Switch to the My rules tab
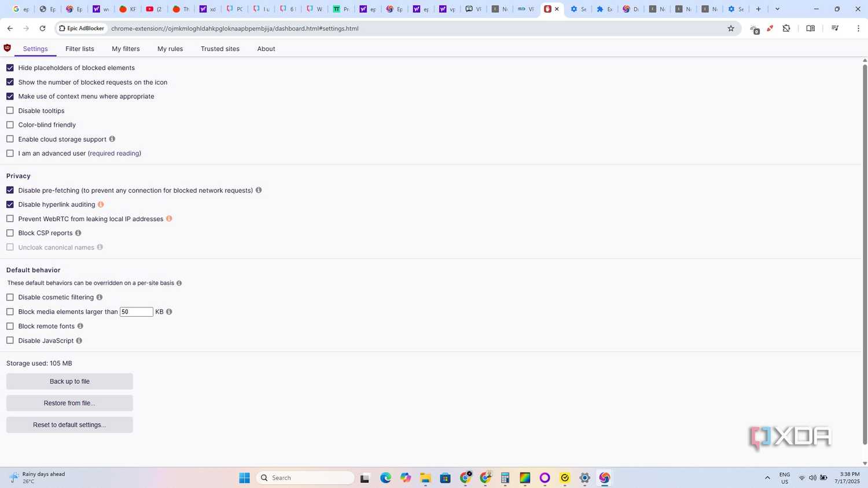The width and height of the screenshot is (868, 488). click(170, 49)
